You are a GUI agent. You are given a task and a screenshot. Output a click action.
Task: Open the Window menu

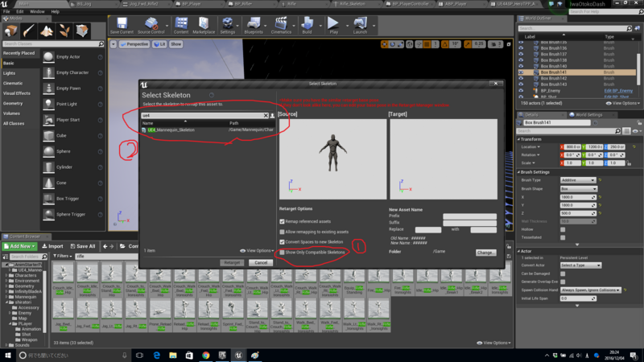[x=37, y=11]
